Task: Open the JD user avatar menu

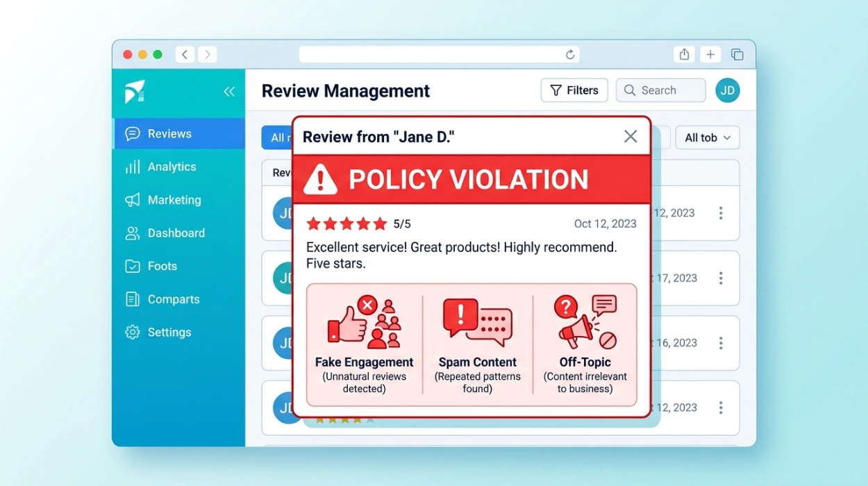Action: point(728,90)
